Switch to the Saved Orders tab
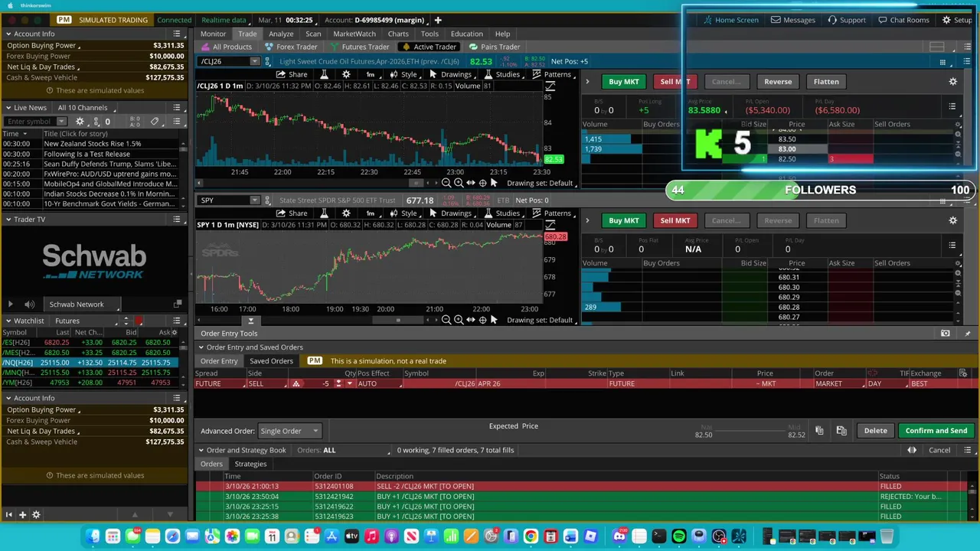980x551 pixels. coord(271,361)
